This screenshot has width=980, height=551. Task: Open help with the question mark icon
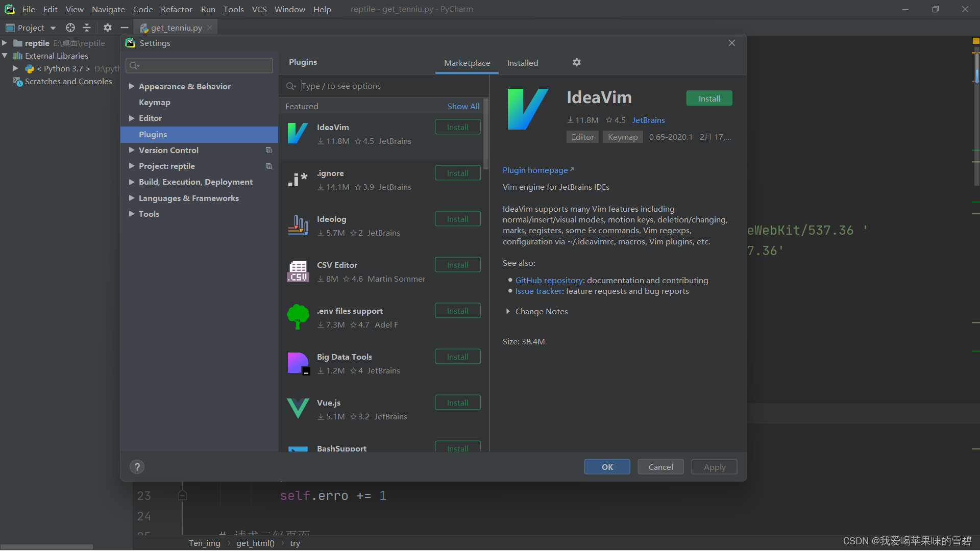coord(137,467)
